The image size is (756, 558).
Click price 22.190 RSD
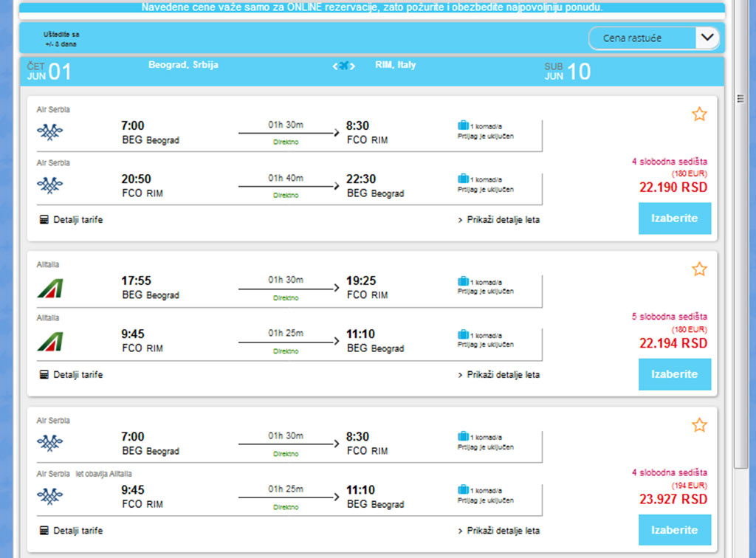(x=673, y=187)
